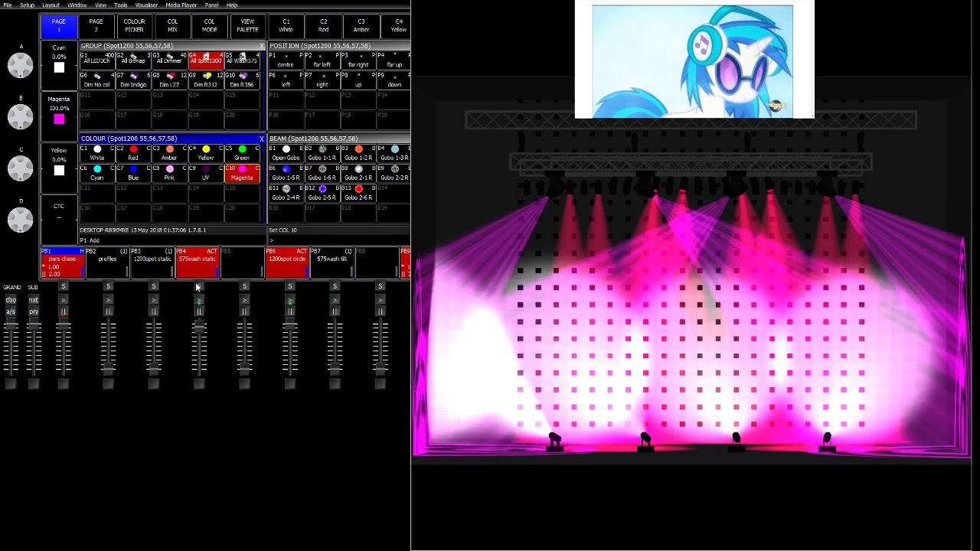
Task: Switch to PAGE 1 soft button
Action: tap(59, 26)
